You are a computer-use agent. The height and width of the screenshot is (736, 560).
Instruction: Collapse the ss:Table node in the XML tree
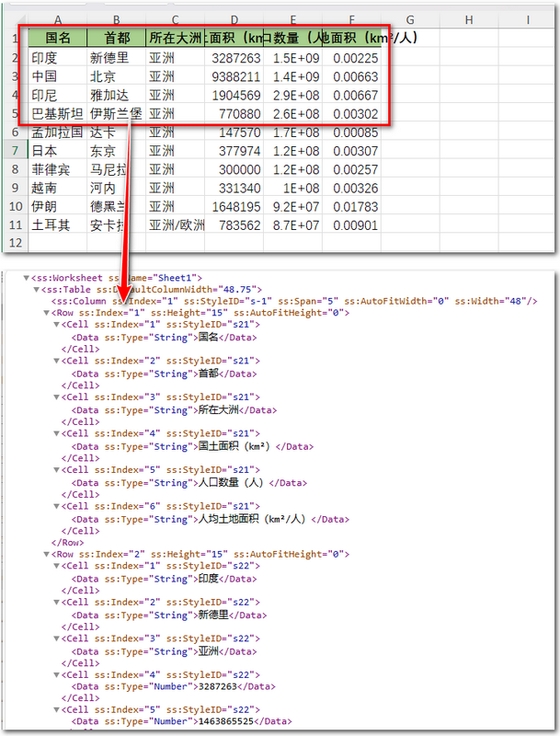[36, 290]
